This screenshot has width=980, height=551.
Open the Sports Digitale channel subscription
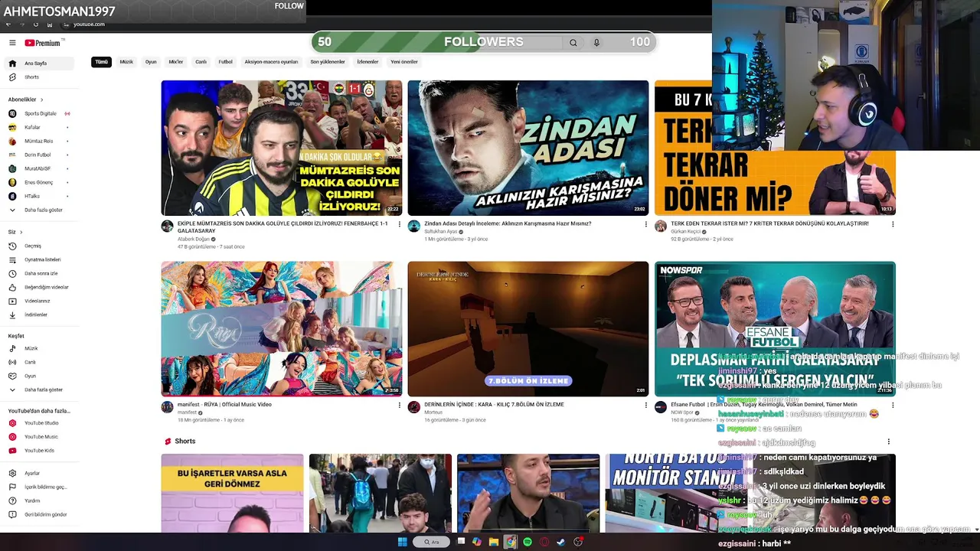[x=38, y=113]
